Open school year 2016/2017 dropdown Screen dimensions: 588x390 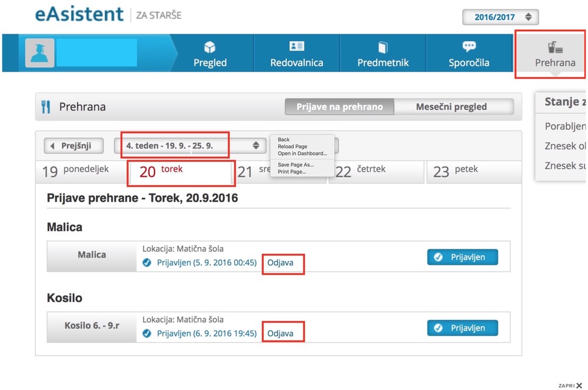click(x=500, y=17)
